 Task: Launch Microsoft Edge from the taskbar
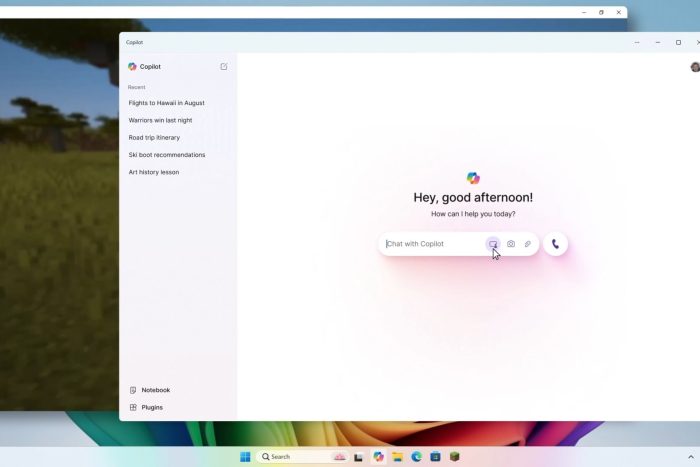click(417, 457)
